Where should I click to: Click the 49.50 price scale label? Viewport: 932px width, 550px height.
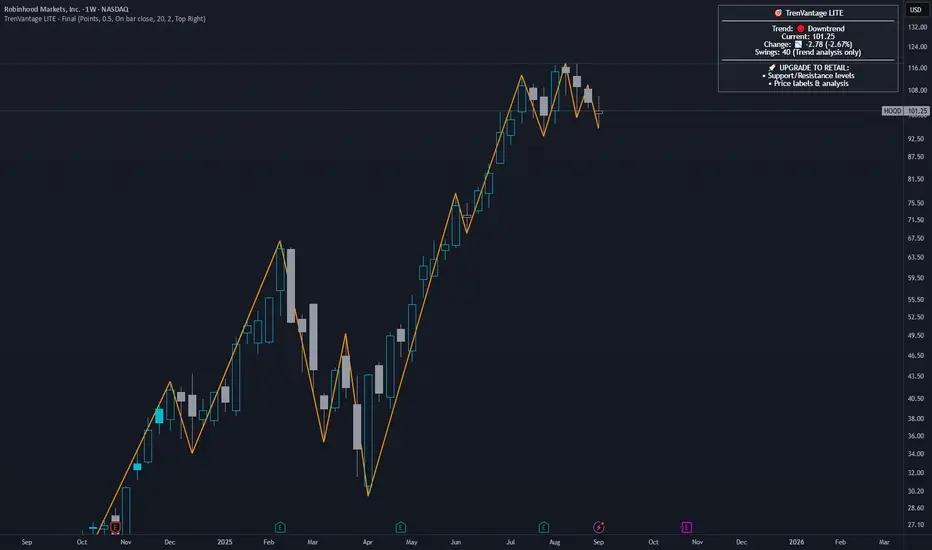click(x=916, y=336)
